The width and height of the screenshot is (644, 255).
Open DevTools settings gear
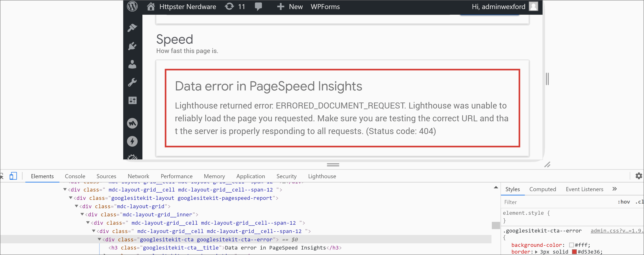639,176
